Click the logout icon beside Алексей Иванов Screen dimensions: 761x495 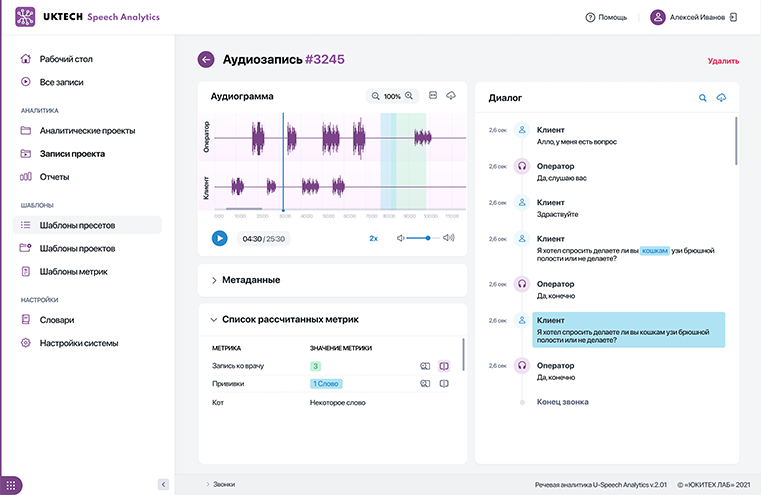(734, 17)
